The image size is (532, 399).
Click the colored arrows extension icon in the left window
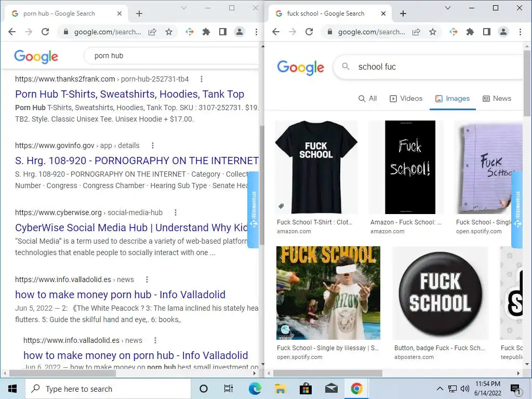pos(189,32)
